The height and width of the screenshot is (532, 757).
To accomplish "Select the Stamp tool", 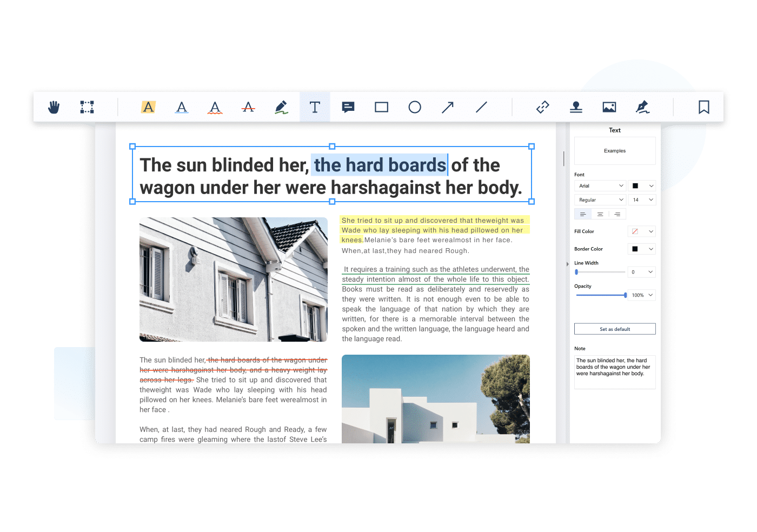I will [576, 107].
